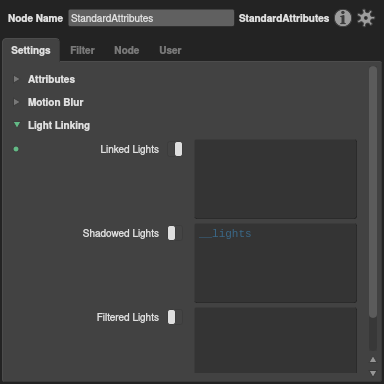Click the green dot beside Linked Lights

[16, 149]
